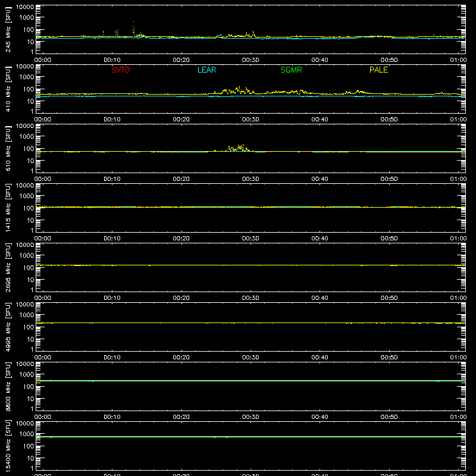Image resolution: width=476 pixels, height=476 pixels.
Task: Click the yellow PALE legend label
Action: click(378, 70)
